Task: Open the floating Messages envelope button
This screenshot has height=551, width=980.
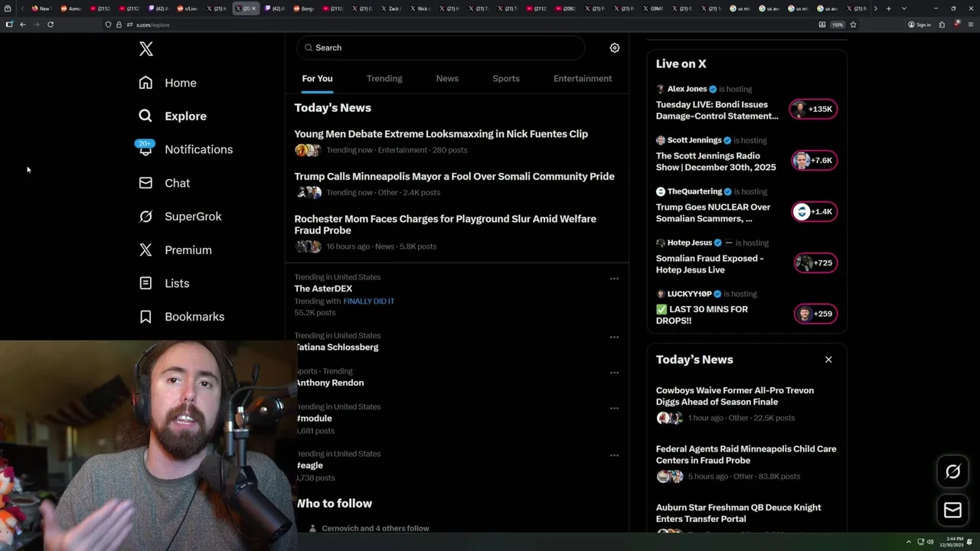Action: click(x=952, y=510)
